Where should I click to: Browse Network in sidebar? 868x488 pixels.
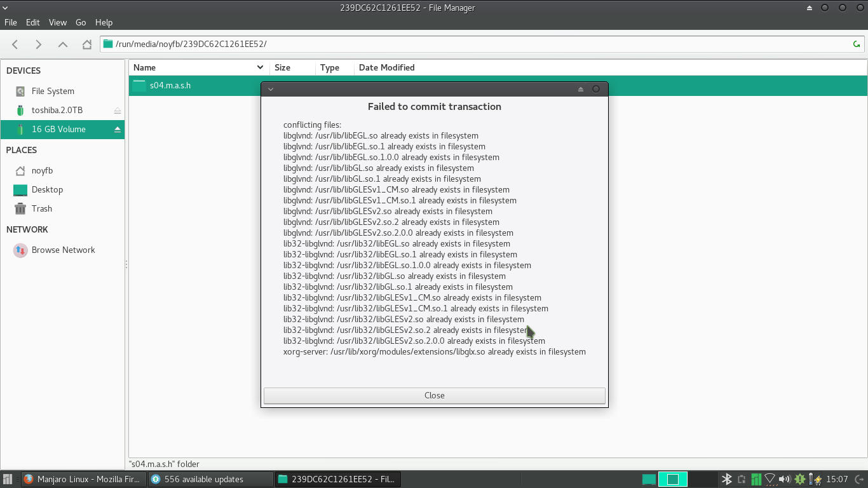(63, 250)
